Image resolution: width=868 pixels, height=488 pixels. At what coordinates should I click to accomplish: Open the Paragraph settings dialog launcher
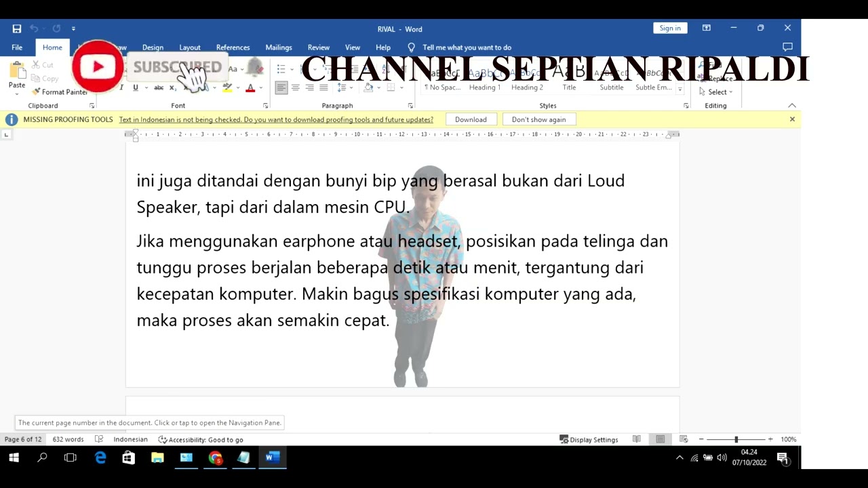pos(410,106)
